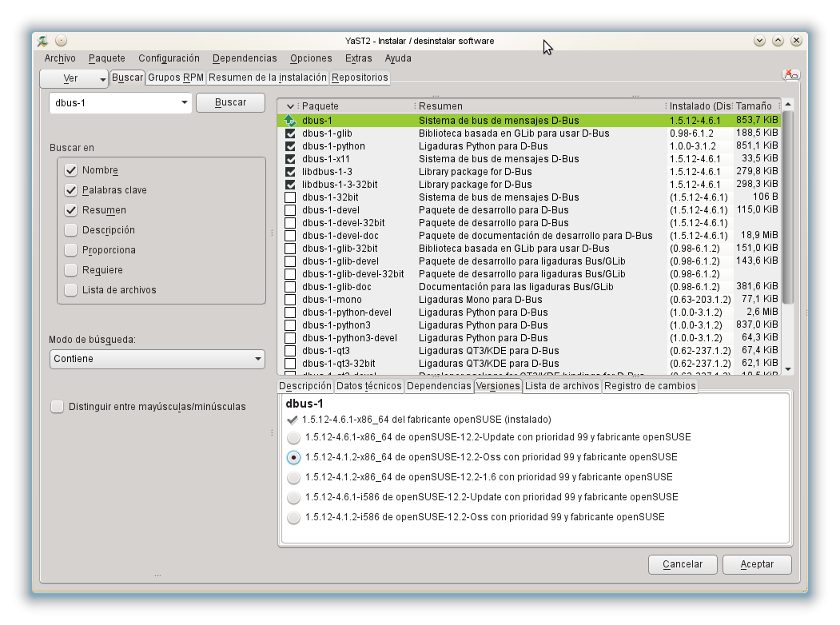Open the Dependencias menu
Screen dimensions: 840x625
click(245, 58)
